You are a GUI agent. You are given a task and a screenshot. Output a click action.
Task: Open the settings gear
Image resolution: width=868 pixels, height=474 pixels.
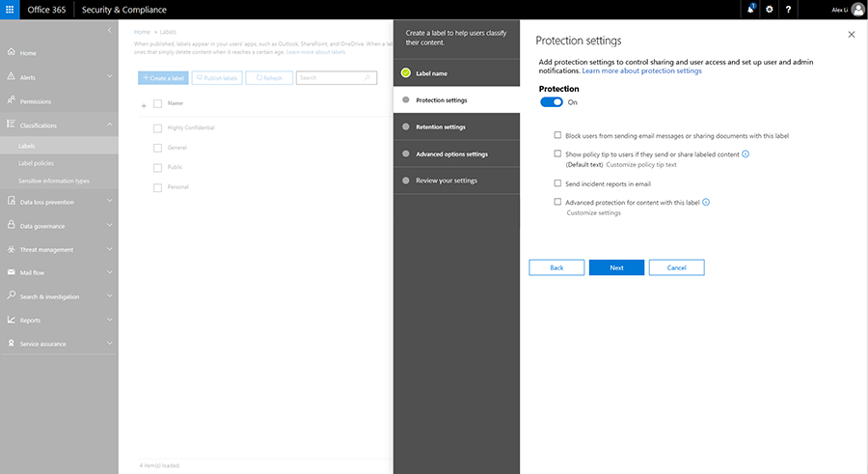pos(770,10)
